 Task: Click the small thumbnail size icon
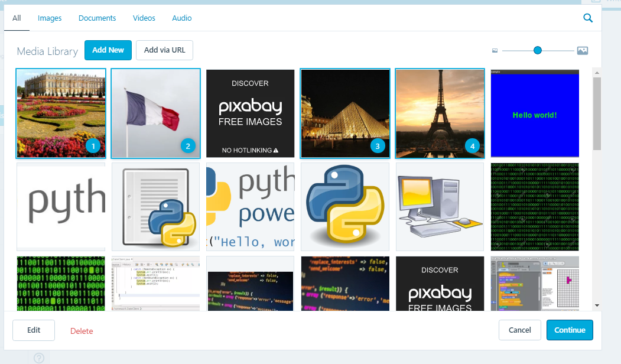point(495,51)
